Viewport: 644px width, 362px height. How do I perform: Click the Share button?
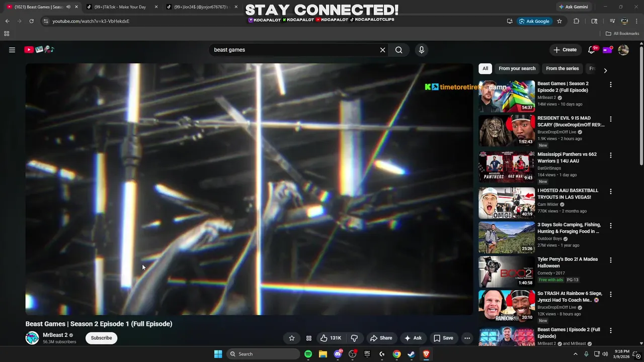[x=381, y=338]
